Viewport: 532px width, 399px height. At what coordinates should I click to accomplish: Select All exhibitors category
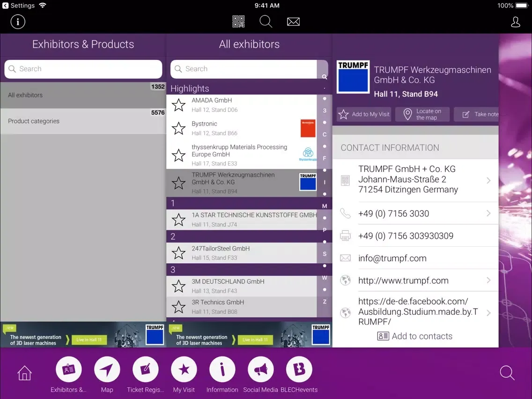(83, 96)
